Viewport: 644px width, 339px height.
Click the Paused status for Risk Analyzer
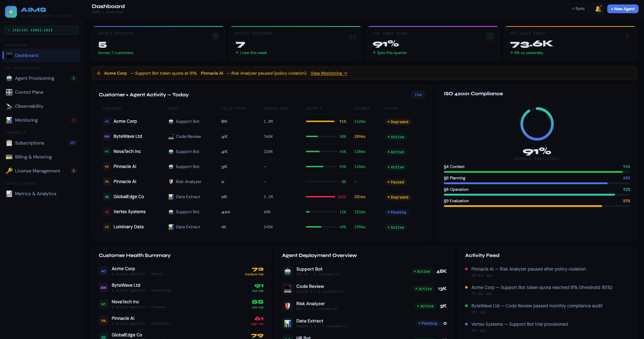click(x=396, y=182)
